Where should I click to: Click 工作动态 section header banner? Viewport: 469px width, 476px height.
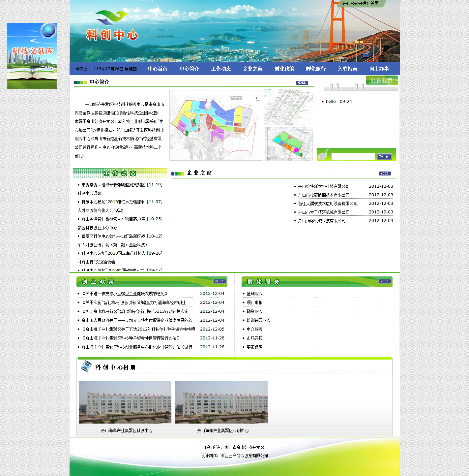click(120, 173)
